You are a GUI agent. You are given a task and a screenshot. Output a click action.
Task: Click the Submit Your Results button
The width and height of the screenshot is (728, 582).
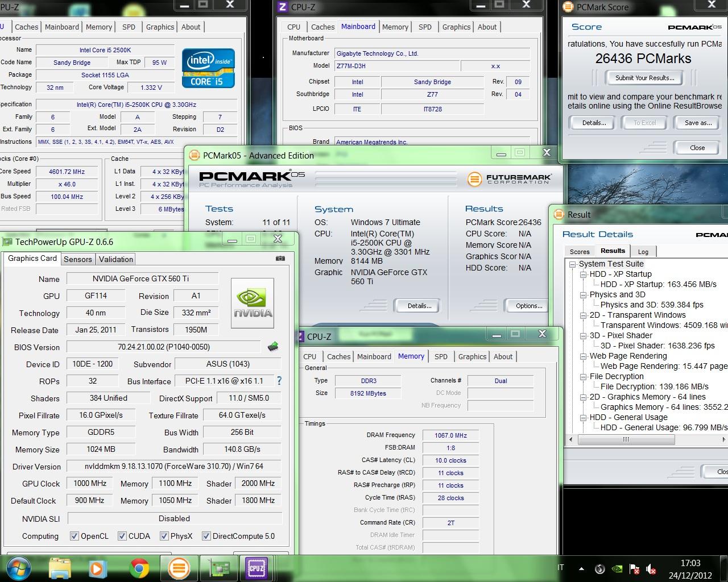click(x=644, y=78)
